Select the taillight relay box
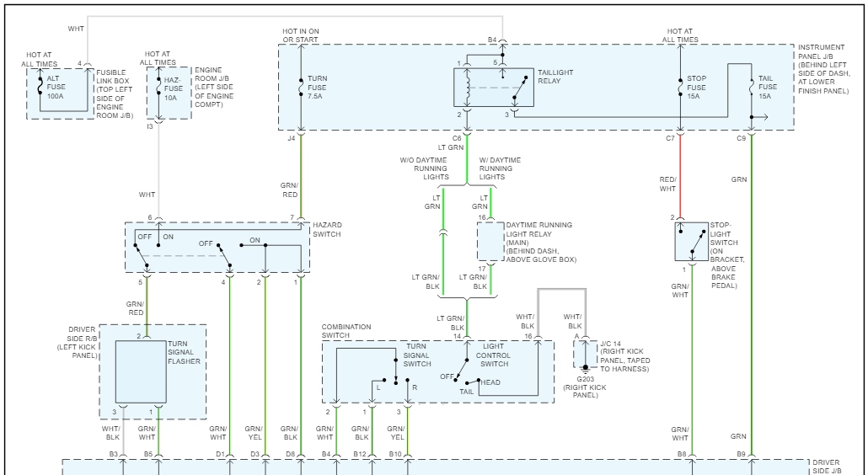 494,88
